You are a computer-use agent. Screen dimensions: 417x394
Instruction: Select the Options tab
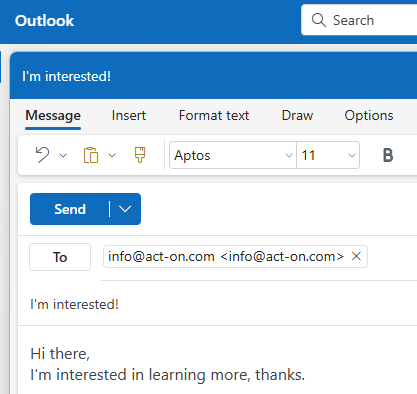pyautogui.click(x=369, y=116)
